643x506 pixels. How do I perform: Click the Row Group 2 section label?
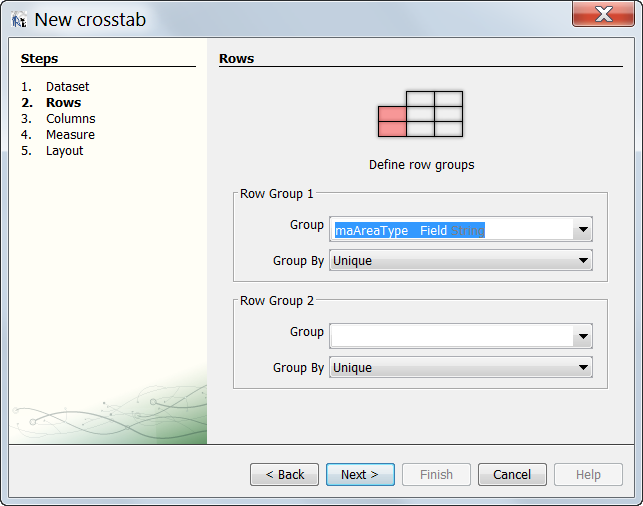[x=276, y=301]
